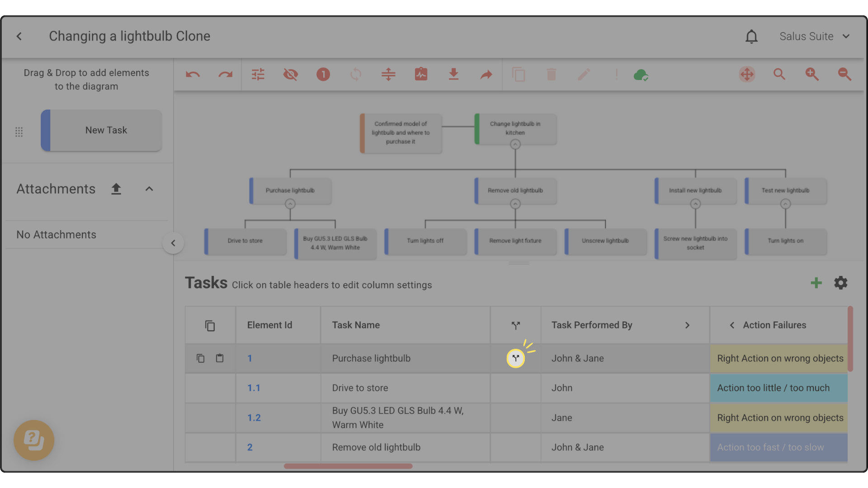This screenshot has width=868, height=488.
Task: Open the diagram filter settings icon
Action: click(258, 75)
